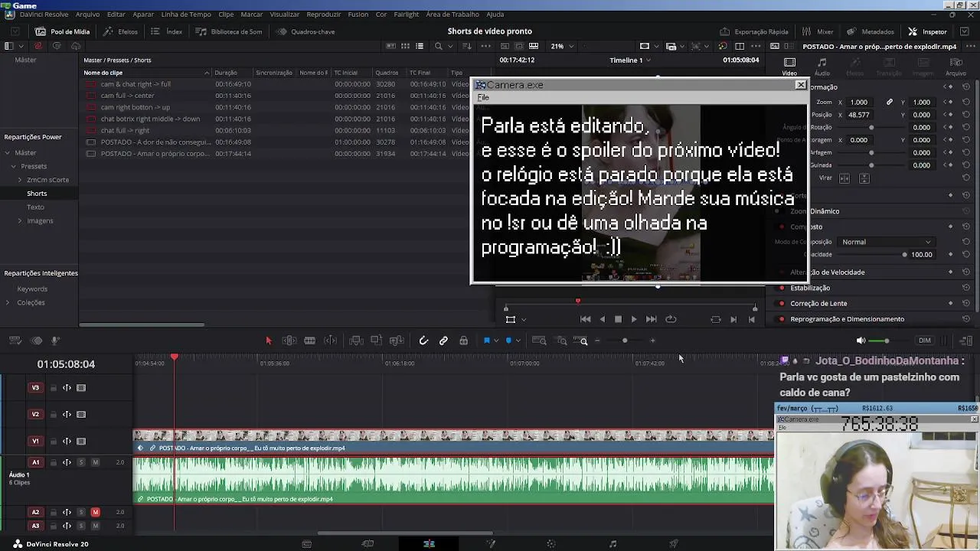Select clip 'cam full -> center'

coord(127,96)
